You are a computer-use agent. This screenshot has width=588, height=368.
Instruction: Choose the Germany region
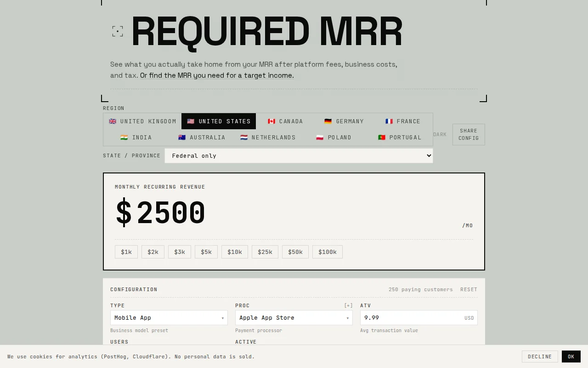[x=344, y=121]
